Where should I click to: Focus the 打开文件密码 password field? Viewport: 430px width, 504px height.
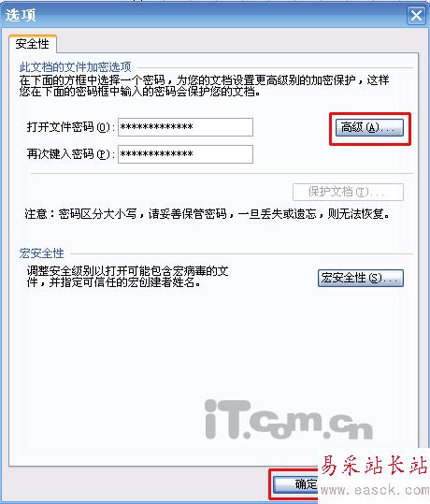[x=185, y=127]
